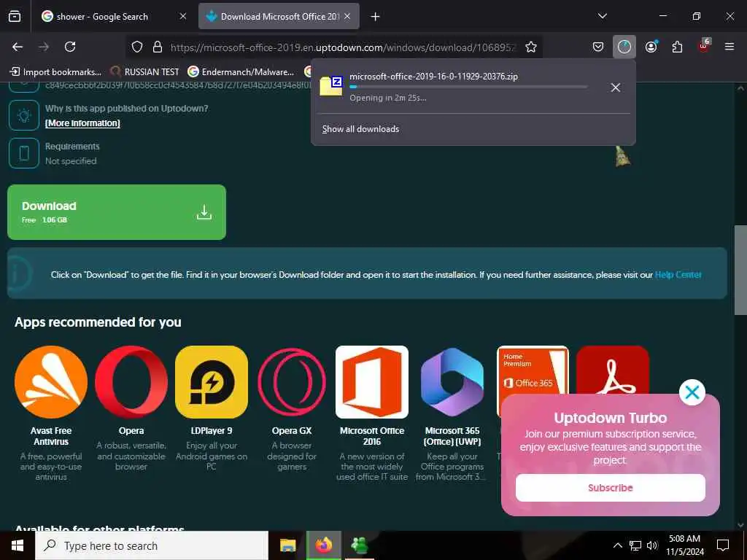The height and width of the screenshot is (560, 747).
Task: Open network status tray icon
Action: point(635,545)
